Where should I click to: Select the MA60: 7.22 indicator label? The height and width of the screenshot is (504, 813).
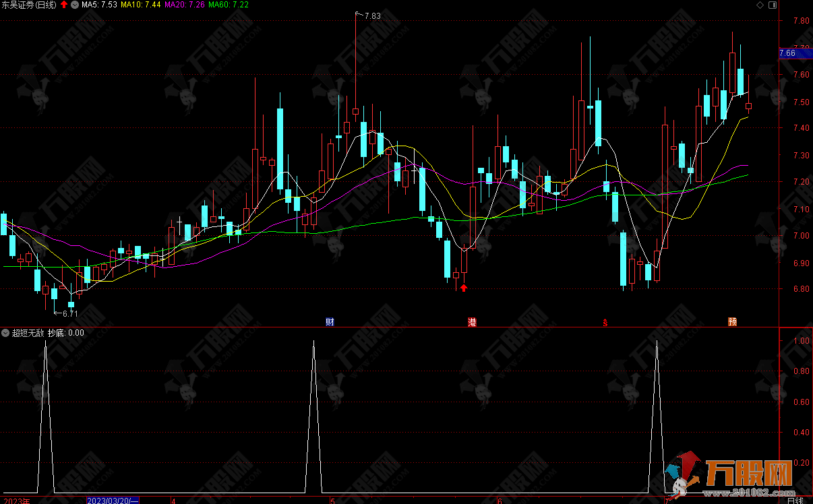point(229,5)
